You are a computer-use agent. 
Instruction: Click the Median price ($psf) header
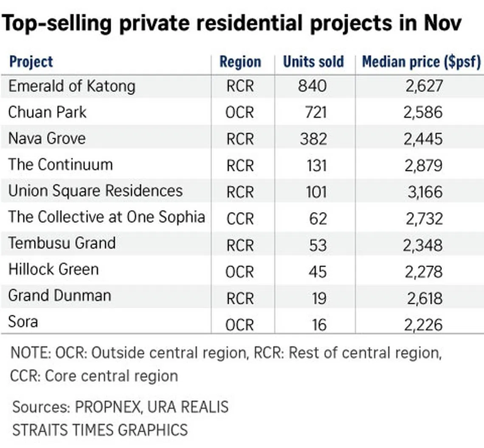pyautogui.click(x=421, y=62)
